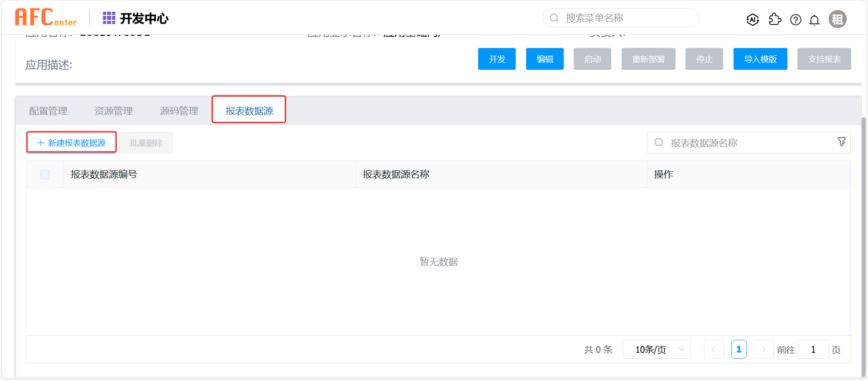Toggle the select-all checkbox in table header

[x=45, y=174]
